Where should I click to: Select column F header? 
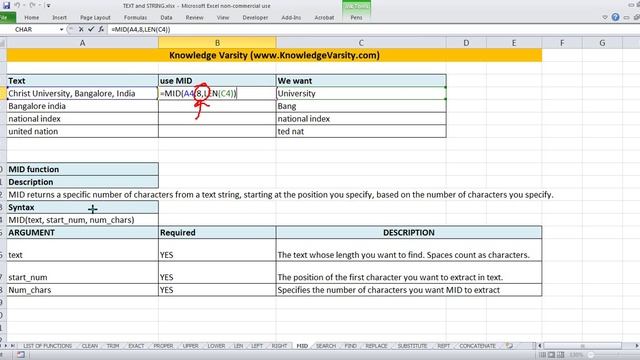click(562, 43)
